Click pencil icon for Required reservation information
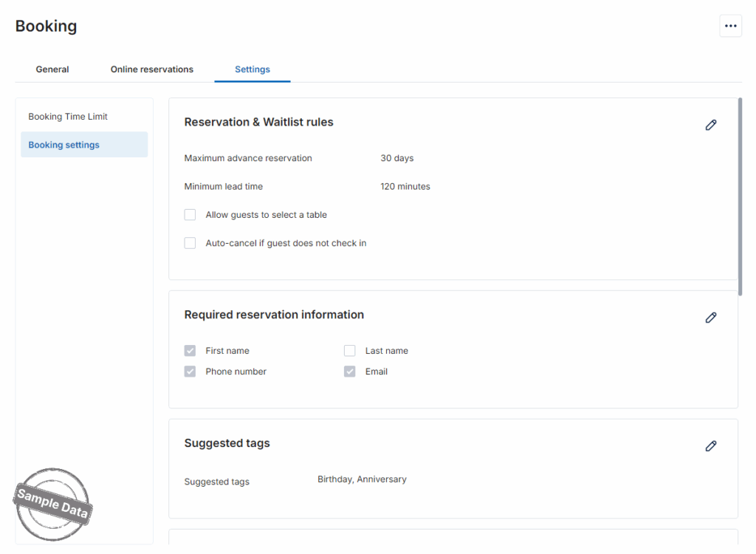756x554 pixels. pos(710,318)
